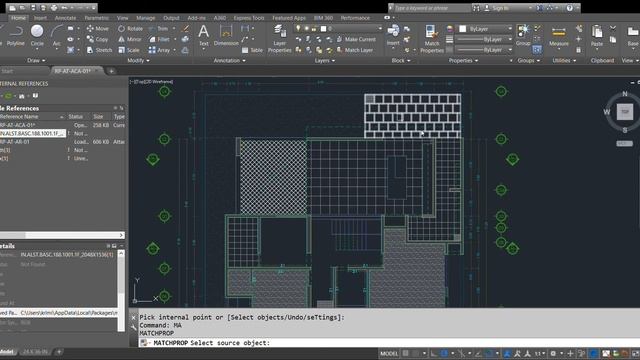640x360 pixels.
Task: Toggle clean screen icon at status bar end
Action: coord(635,353)
